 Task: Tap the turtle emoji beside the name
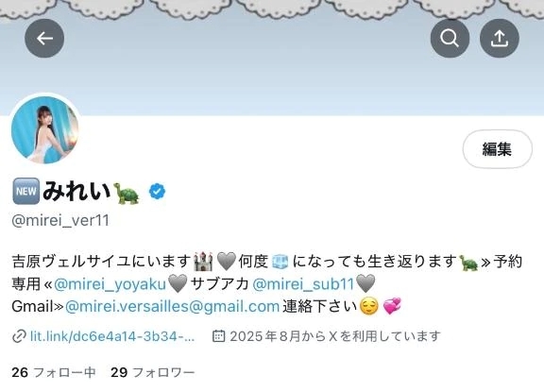pyautogui.click(x=127, y=193)
